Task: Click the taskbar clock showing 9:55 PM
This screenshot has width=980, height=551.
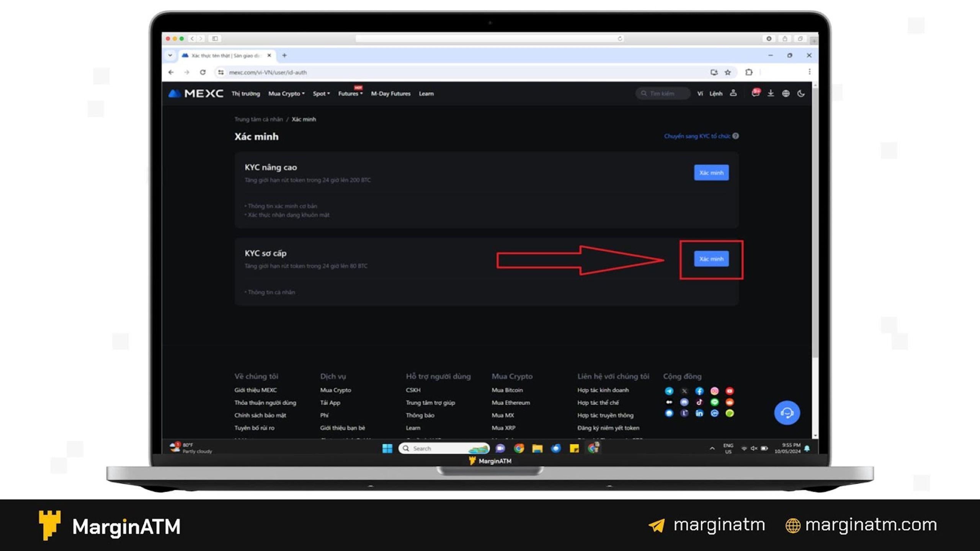Action: (x=787, y=448)
